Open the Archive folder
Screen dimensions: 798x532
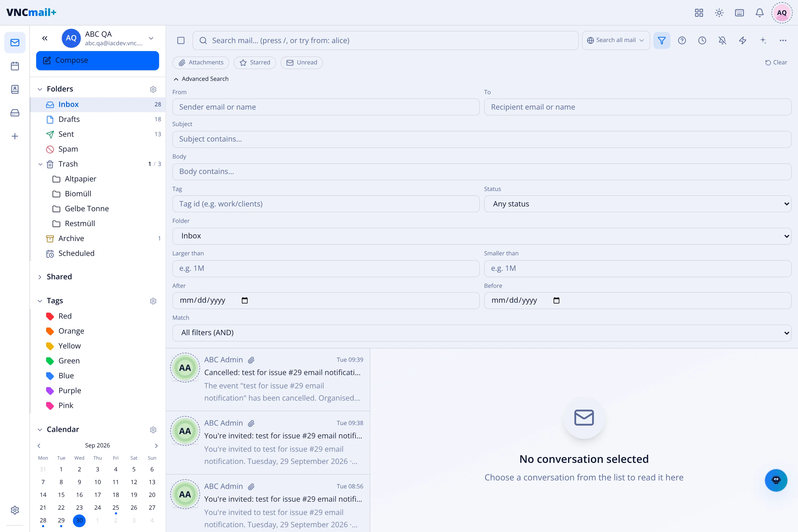point(98,239)
